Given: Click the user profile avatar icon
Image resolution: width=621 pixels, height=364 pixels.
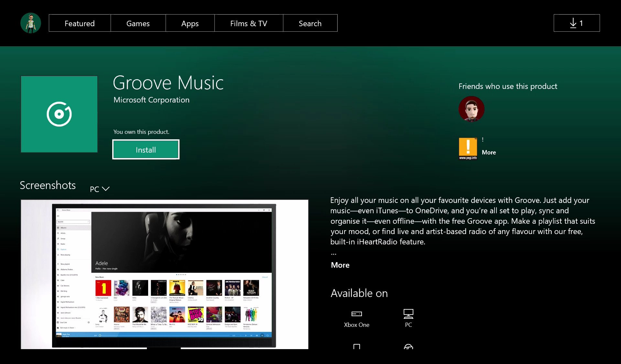Looking at the screenshot, I should tap(31, 23).
